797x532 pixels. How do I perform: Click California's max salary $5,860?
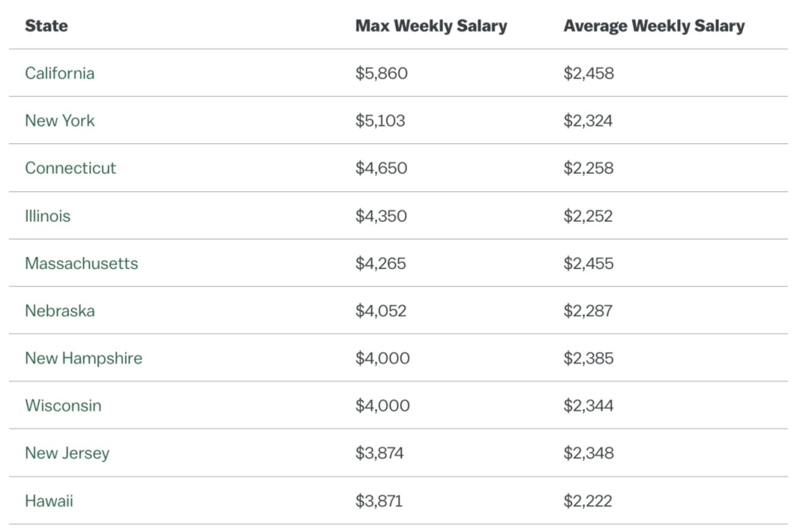381,73
